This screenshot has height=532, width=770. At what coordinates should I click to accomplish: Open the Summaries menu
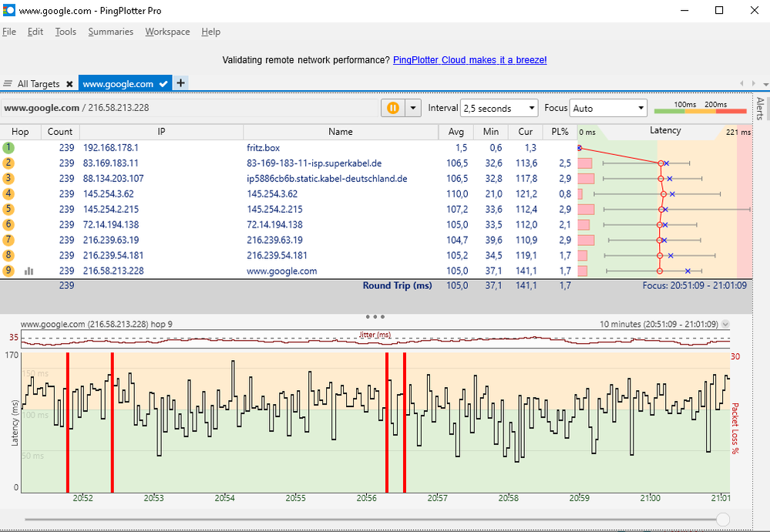(110, 32)
